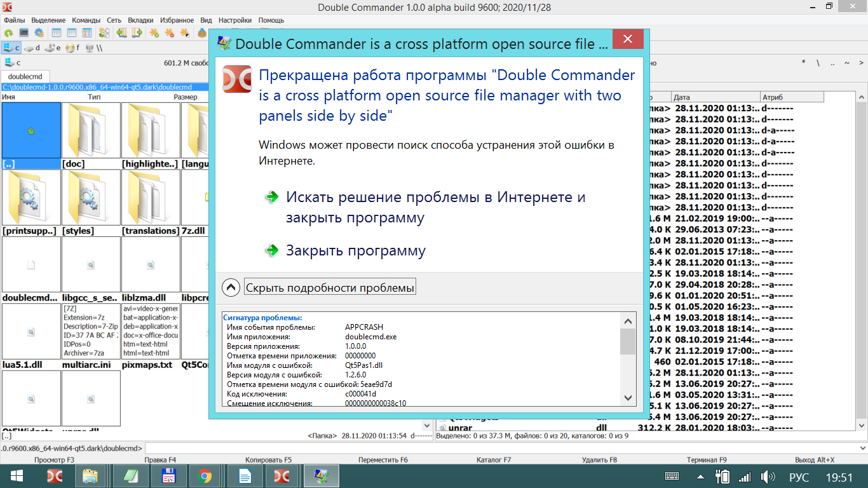
Task: Select the doublecmd folder tab
Action: click(x=20, y=76)
